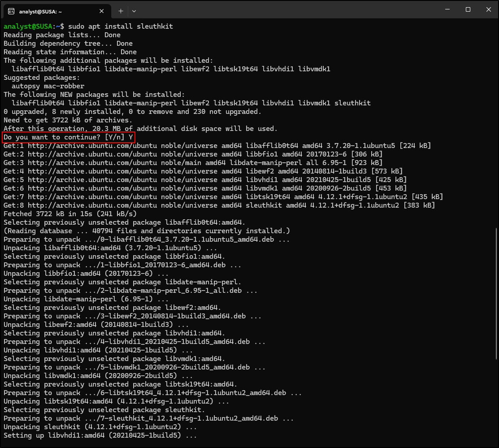Close the terminal window
This screenshot has width=499, height=448.
tap(489, 9)
